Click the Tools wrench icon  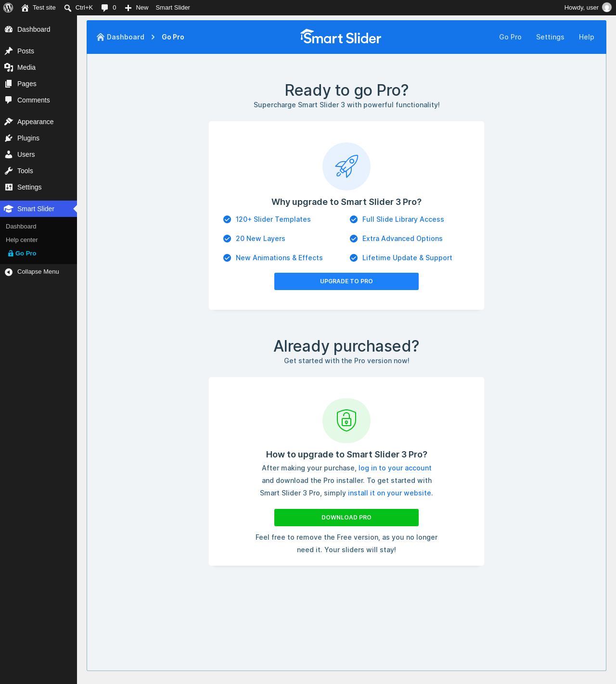coord(9,171)
